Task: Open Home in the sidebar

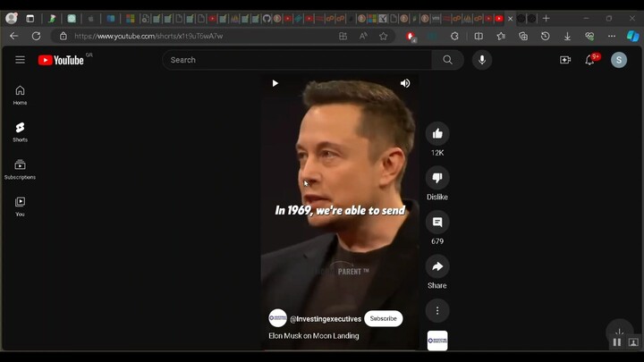Action: [x=20, y=96]
